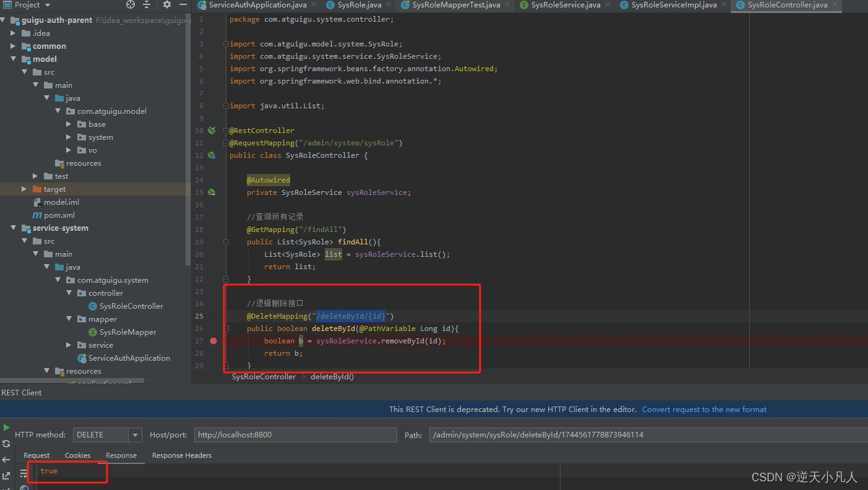Expand the base package
The width and height of the screenshot is (868, 490).
(69, 124)
